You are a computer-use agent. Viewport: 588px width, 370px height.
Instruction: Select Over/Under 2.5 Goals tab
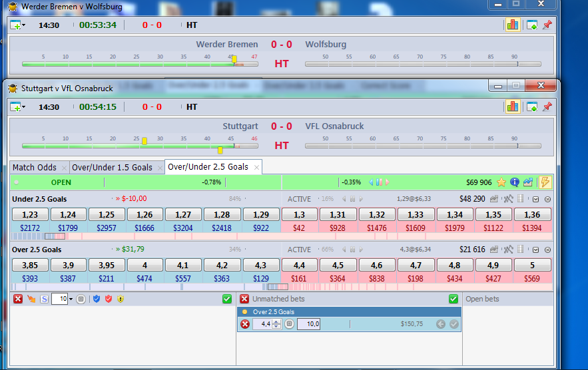pos(208,167)
